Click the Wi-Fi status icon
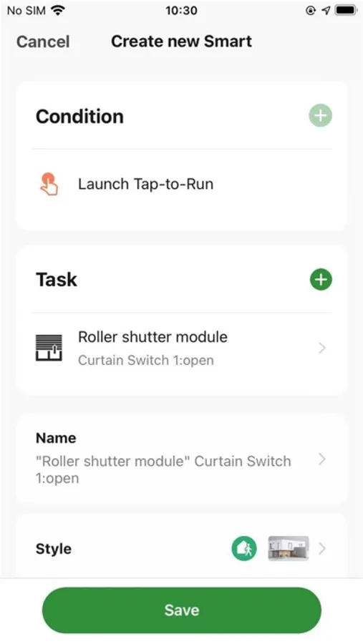This screenshot has height=644, width=363. coord(58,10)
